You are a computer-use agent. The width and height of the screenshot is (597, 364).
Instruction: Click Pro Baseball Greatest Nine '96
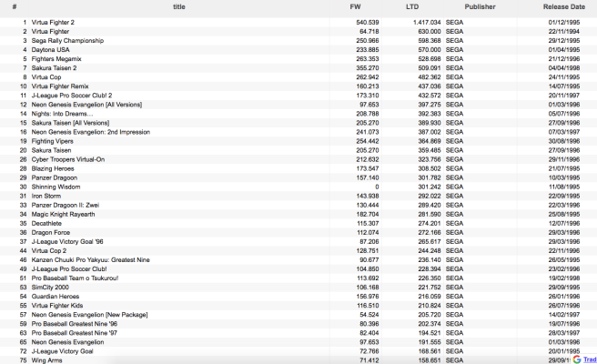(75, 324)
